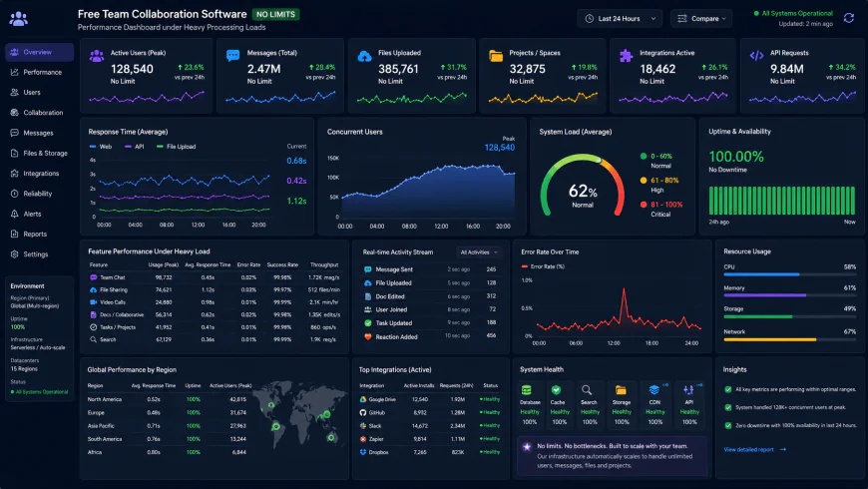Click the Message Sent activity row
This screenshot has height=489, width=868.
[430, 269]
